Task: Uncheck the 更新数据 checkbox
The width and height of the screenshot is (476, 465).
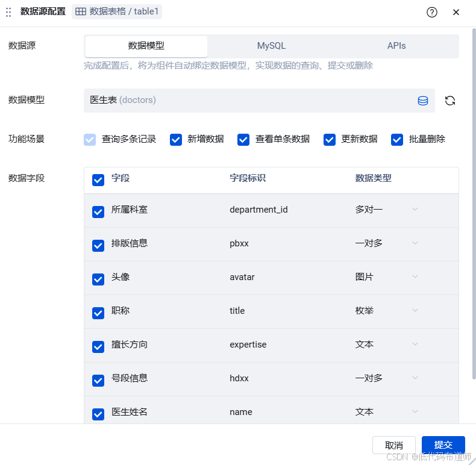Action: coord(330,140)
